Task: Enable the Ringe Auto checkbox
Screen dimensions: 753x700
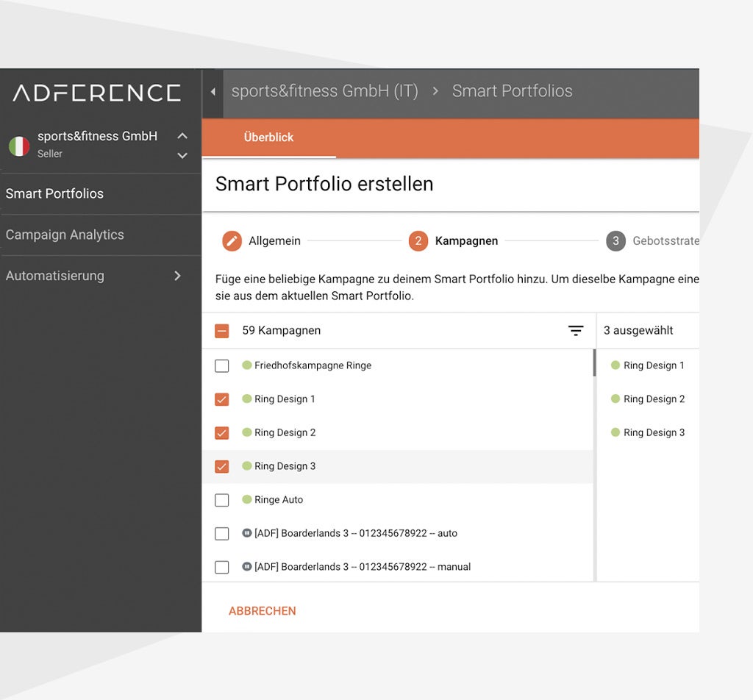Action: (x=221, y=500)
